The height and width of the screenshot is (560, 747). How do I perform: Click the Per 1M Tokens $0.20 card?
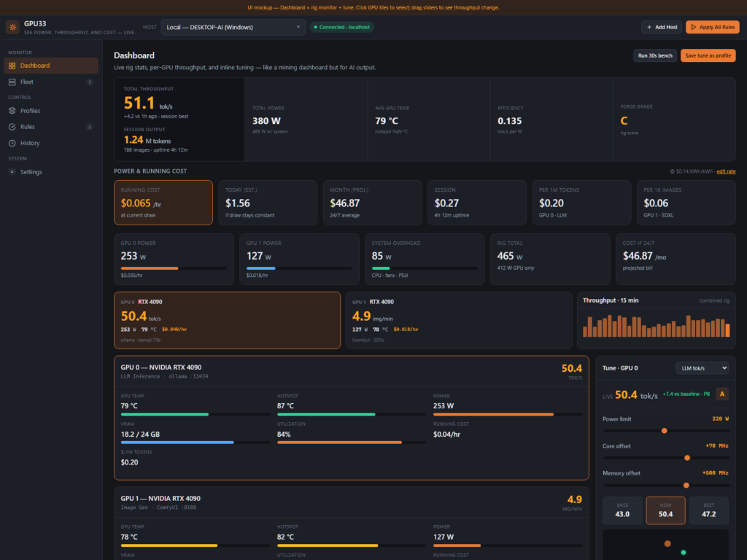click(581, 203)
